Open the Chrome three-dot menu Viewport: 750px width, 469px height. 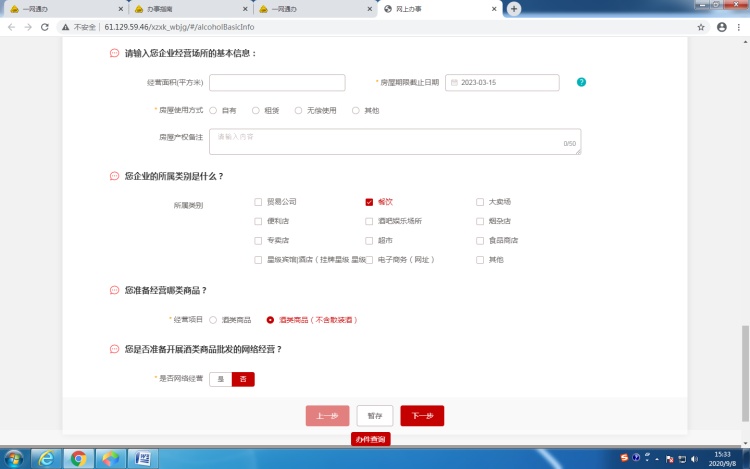click(739, 27)
